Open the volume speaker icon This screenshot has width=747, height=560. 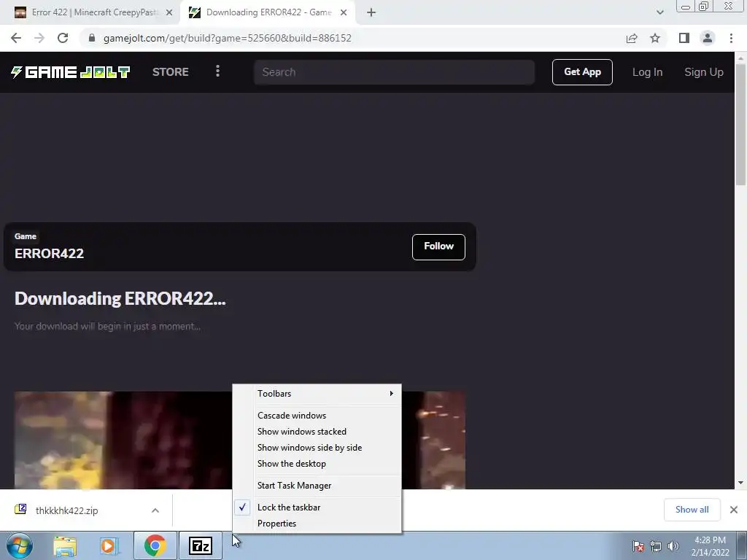[673, 546]
